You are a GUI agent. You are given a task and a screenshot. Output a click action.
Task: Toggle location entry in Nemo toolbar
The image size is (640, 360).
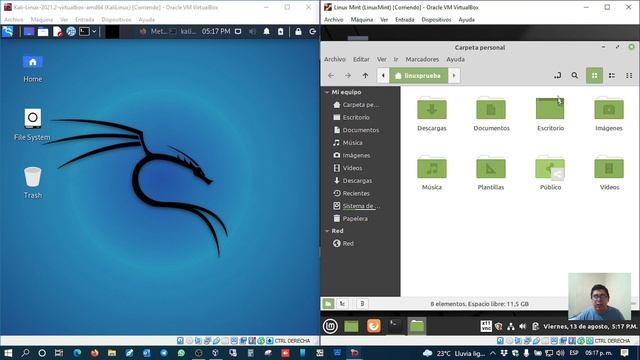click(x=558, y=76)
